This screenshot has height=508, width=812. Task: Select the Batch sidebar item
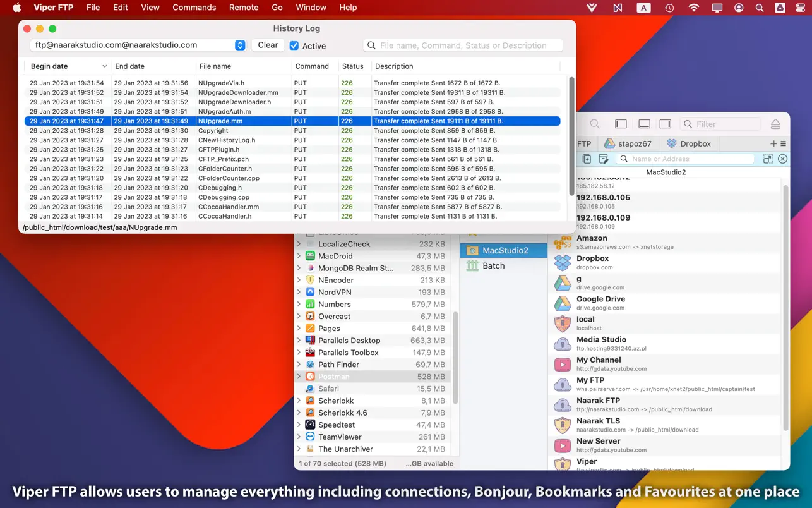coord(493,266)
